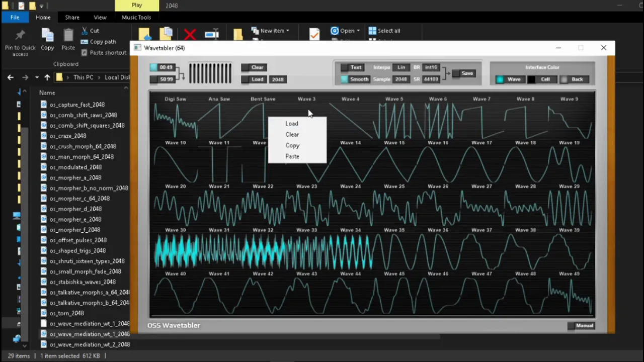The height and width of the screenshot is (362, 644).
Task: Select the Wave 25 cell
Action: pyautogui.click(x=394, y=205)
